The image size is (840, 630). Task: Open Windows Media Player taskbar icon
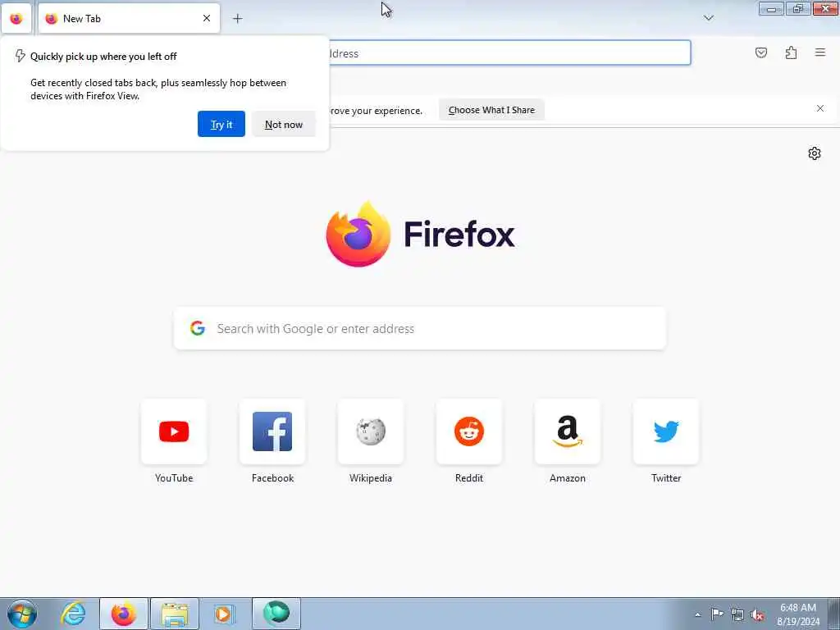click(224, 614)
